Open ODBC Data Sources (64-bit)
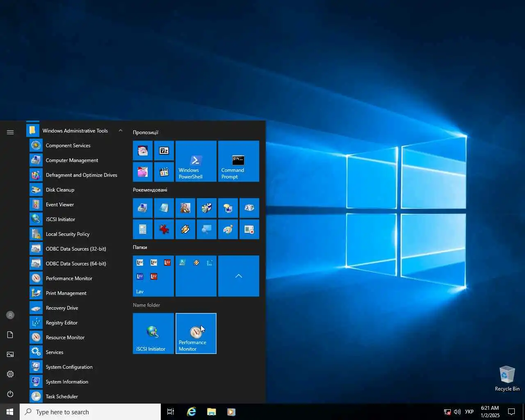 (x=75, y=264)
